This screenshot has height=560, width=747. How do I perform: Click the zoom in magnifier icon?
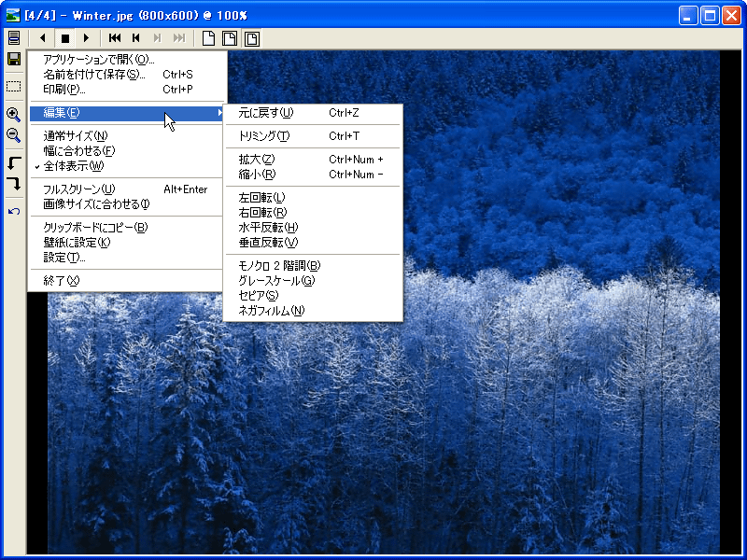click(x=13, y=114)
